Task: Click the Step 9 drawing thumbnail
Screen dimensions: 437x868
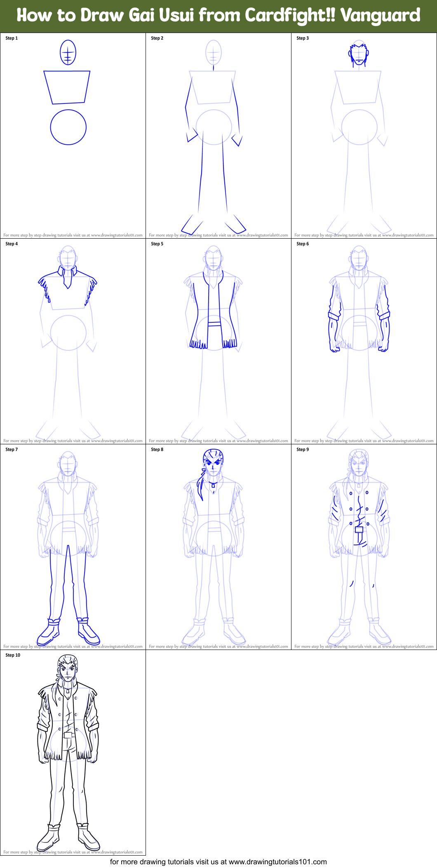Action: click(x=364, y=547)
